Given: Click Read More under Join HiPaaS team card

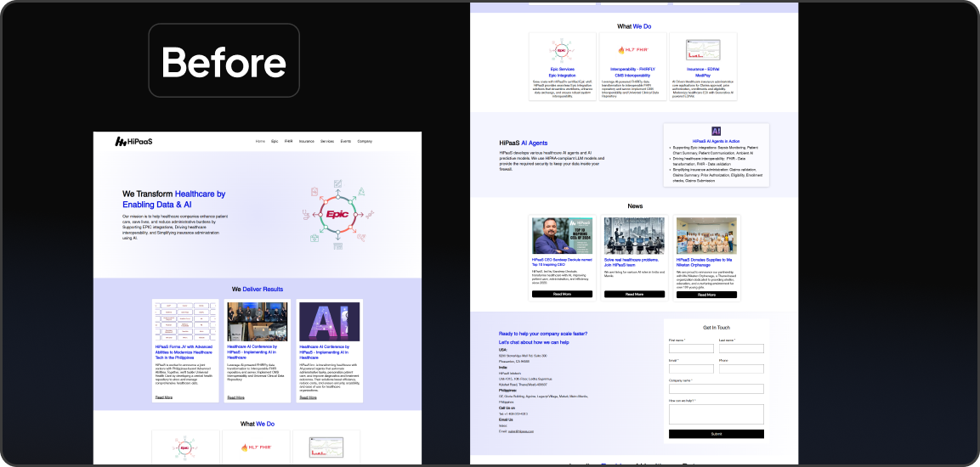Looking at the screenshot, I should (x=634, y=294).
